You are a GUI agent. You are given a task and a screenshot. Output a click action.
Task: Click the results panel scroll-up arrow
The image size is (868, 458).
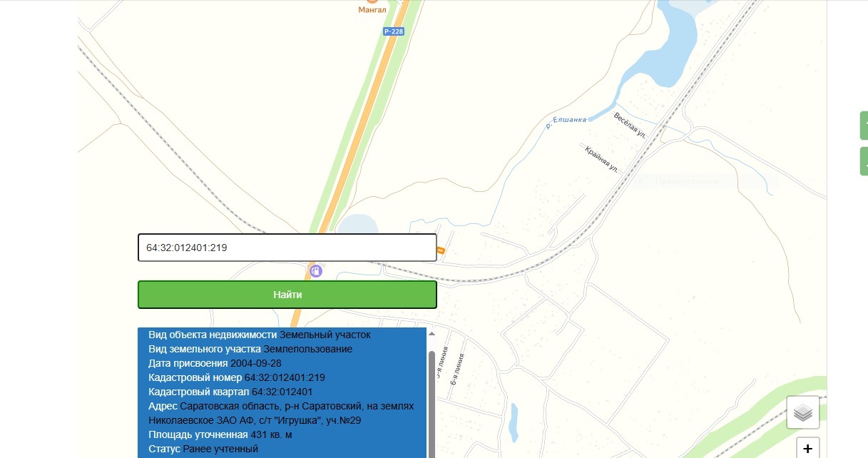point(431,334)
